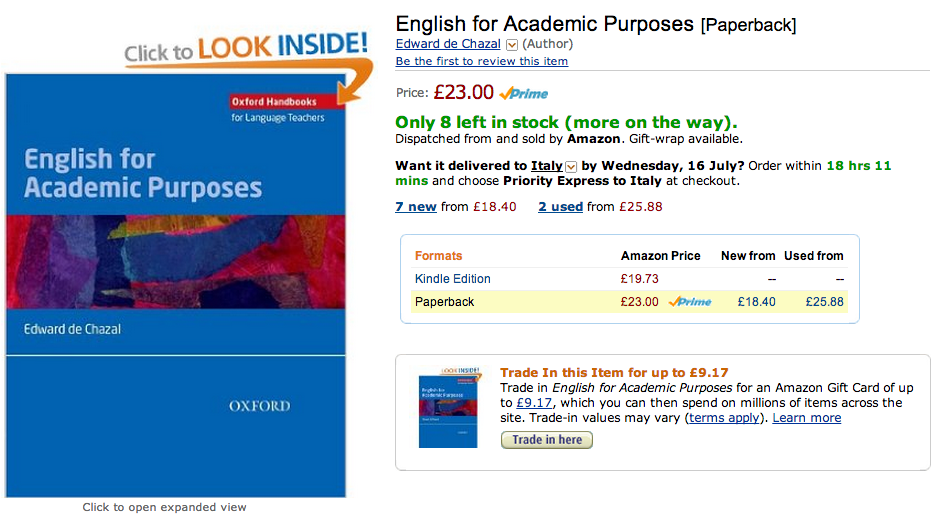Open the large book cover image
This screenshot has width=934, height=522.
tap(176, 285)
